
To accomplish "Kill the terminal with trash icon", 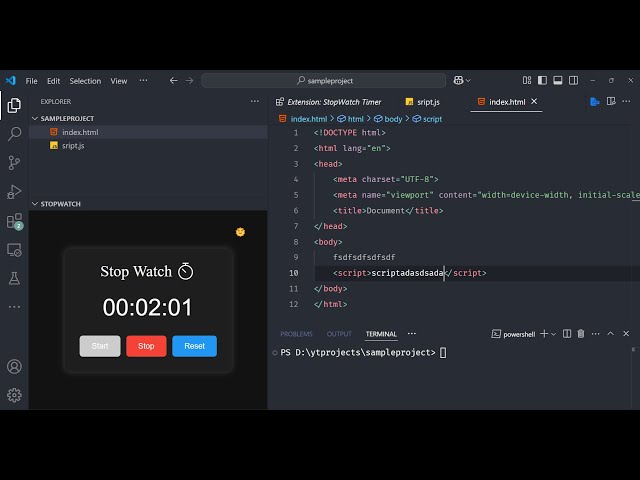I will click(581, 334).
